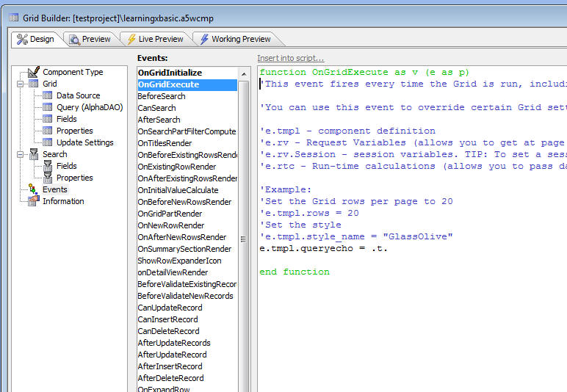
Task: Click the Preview tab magnifier icon
Action: 74,40
